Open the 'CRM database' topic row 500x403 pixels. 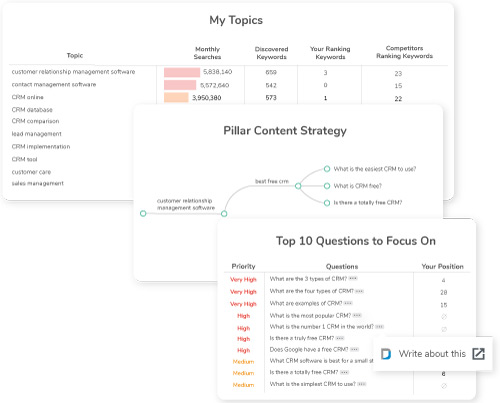click(x=32, y=110)
